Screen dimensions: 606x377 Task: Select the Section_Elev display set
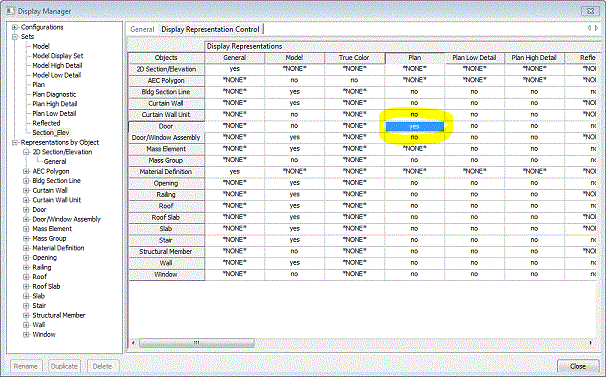[51, 133]
